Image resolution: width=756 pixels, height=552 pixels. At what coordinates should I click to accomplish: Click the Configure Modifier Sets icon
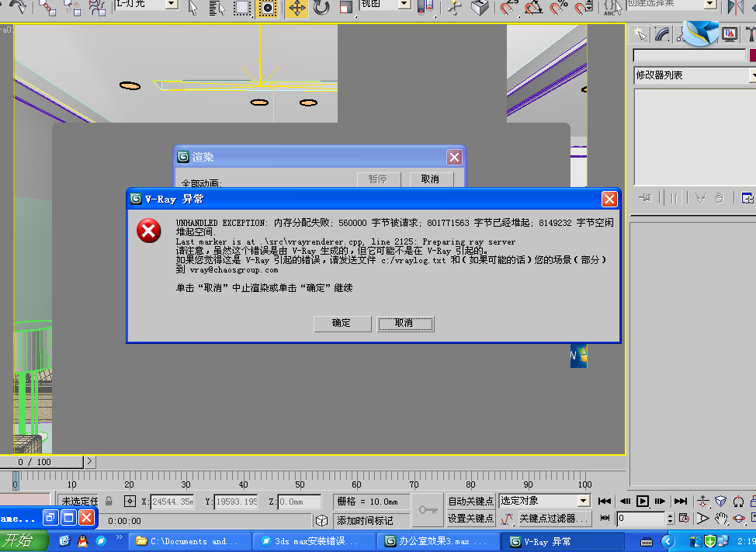(x=747, y=198)
